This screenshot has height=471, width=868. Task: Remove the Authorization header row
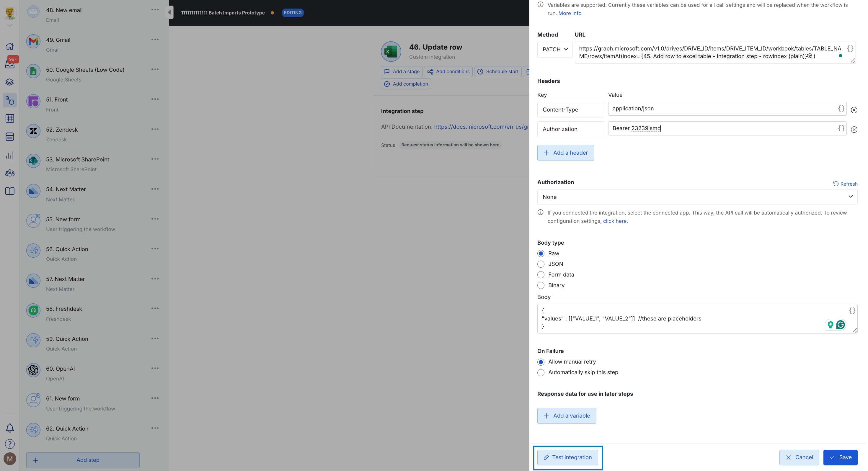click(854, 129)
